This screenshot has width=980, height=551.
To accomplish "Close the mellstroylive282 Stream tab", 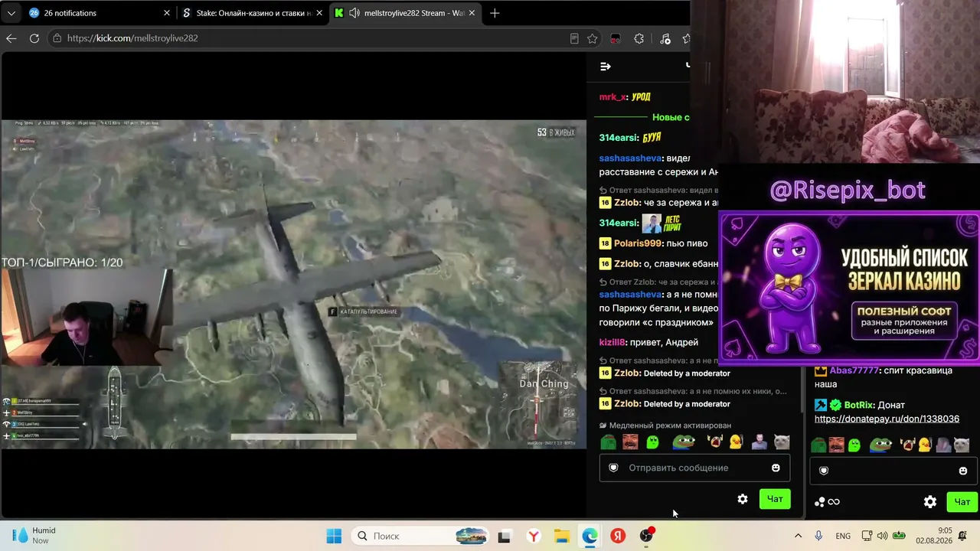I will click(472, 13).
